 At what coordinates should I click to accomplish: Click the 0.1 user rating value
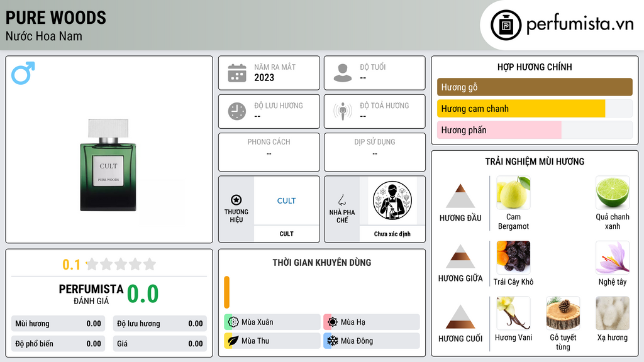tap(71, 265)
